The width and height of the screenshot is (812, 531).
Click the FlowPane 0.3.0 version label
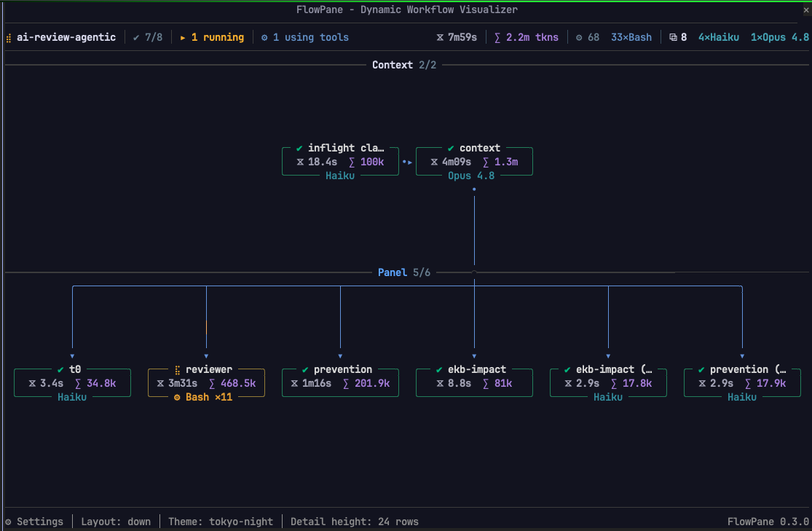pos(768,522)
